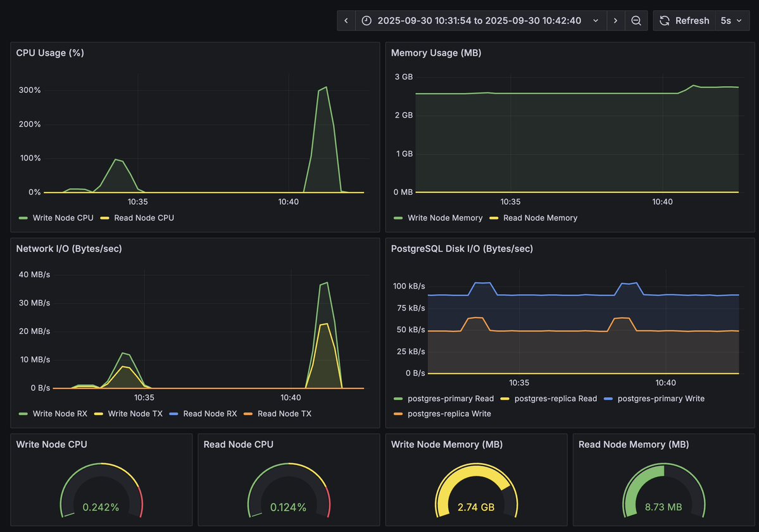The image size is (759, 532).
Task: Click the 100% CPU bump near 10:35
Action: tap(116, 159)
